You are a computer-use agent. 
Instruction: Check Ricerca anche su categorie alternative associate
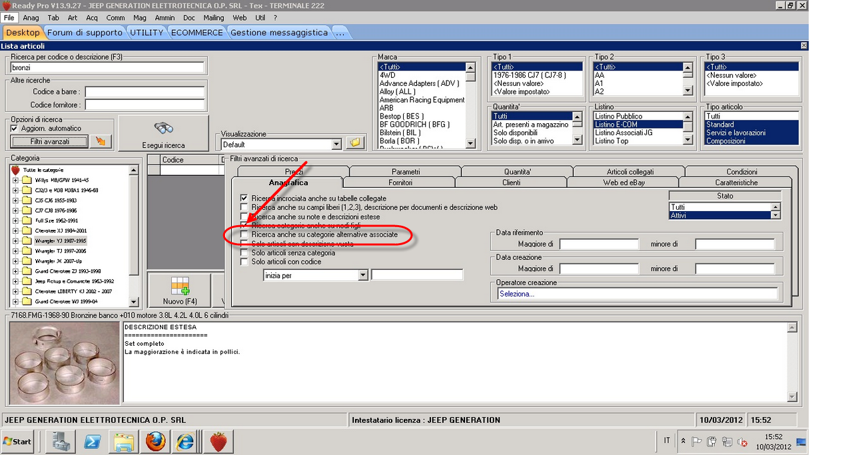click(x=244, y=234)
